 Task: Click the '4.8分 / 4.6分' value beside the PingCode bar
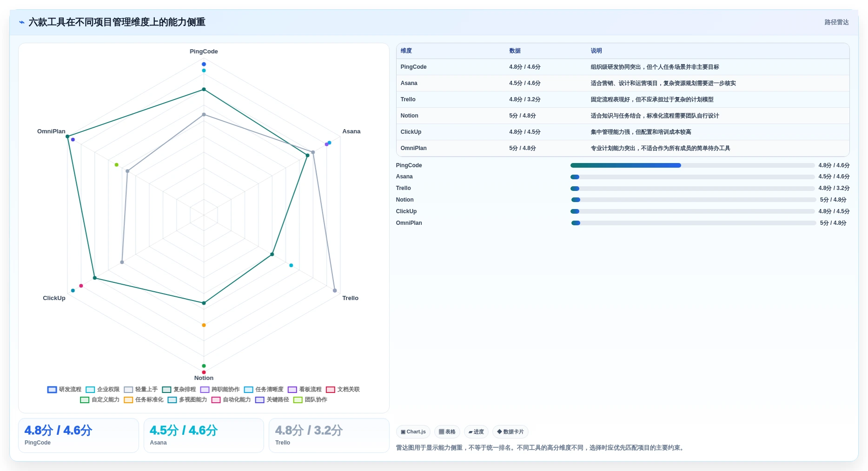pyautogui.click(x=834, y=165)
